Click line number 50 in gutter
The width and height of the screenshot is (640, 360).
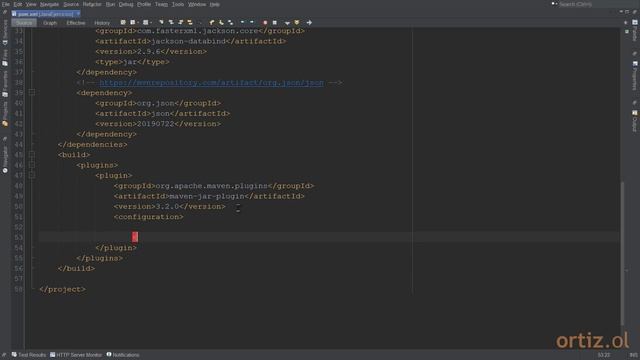click(x=19, y=207)
